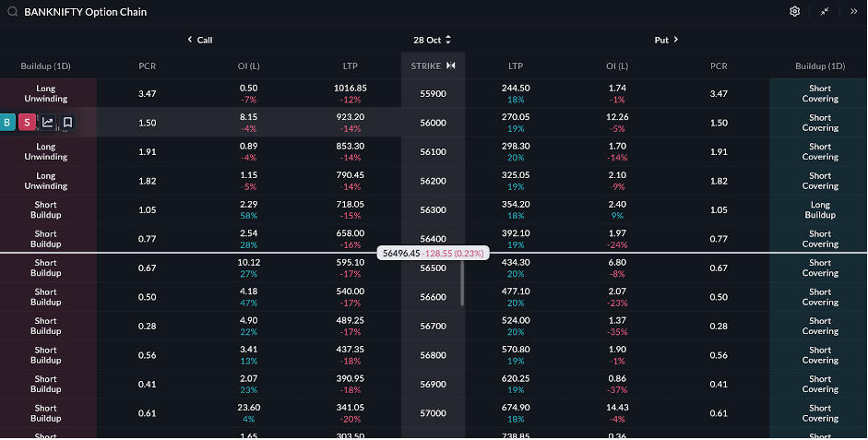Click the red S sell button
868x440 pixels.
tap(27, 123)
